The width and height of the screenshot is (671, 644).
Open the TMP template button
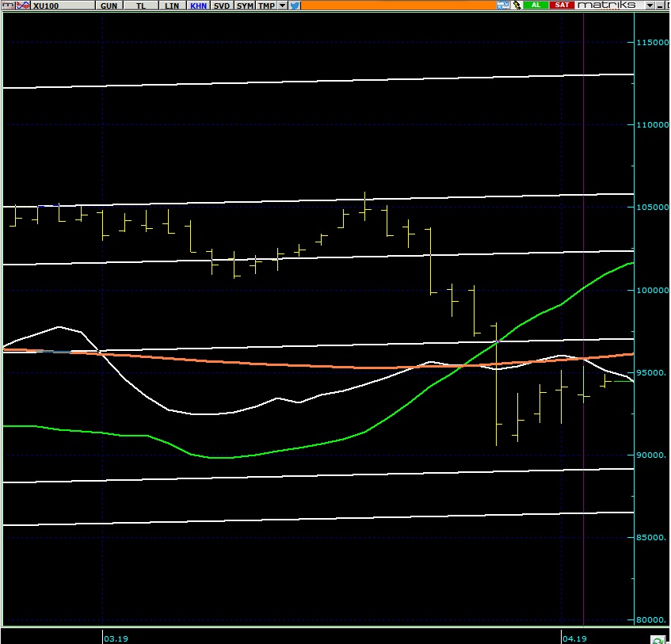tap(266, 6)
